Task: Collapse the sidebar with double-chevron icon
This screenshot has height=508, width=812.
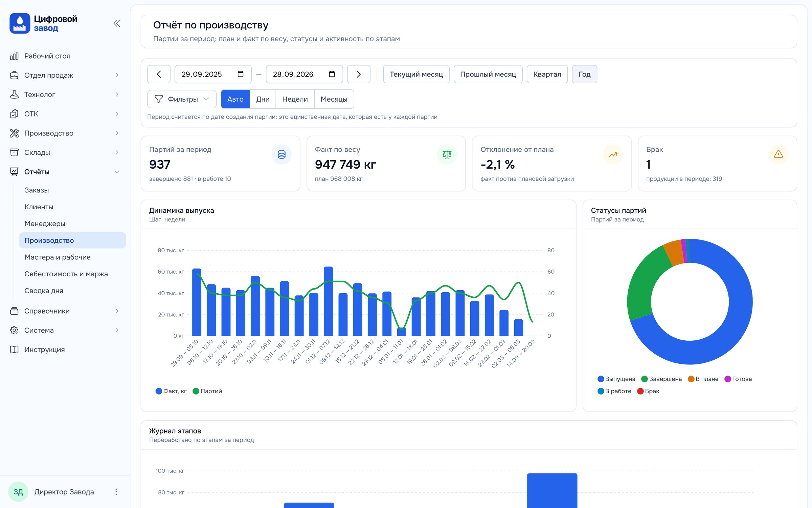Action: (x=117, y=23)
